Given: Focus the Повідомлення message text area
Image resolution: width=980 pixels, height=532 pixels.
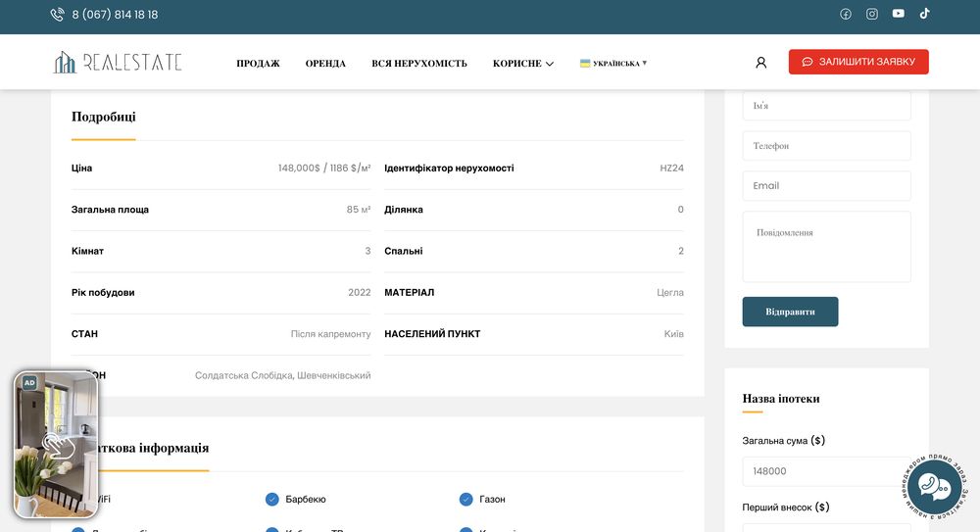Looking at the screenshot, I should coord(826,247).
